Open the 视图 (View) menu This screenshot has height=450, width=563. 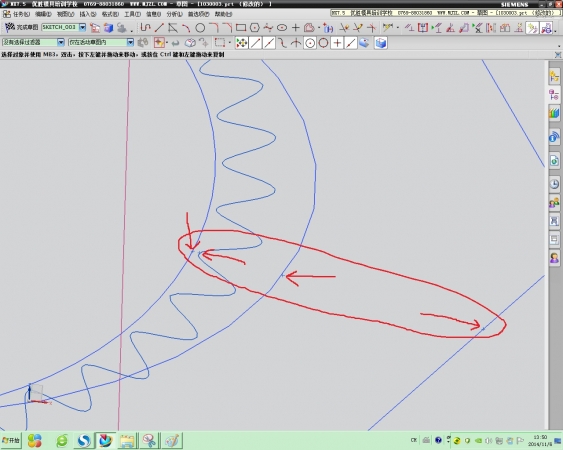pyautogui.click(x=66, y=14)
